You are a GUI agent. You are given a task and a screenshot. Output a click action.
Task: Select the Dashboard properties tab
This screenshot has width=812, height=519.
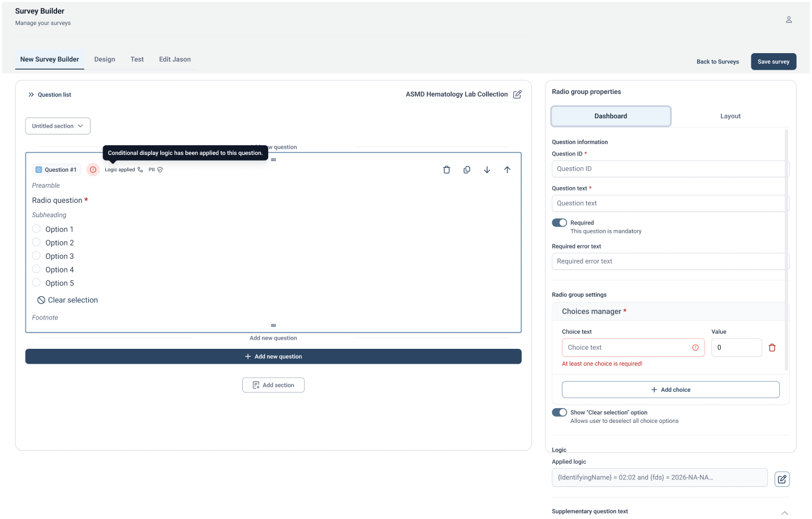(x=611, y=116)
